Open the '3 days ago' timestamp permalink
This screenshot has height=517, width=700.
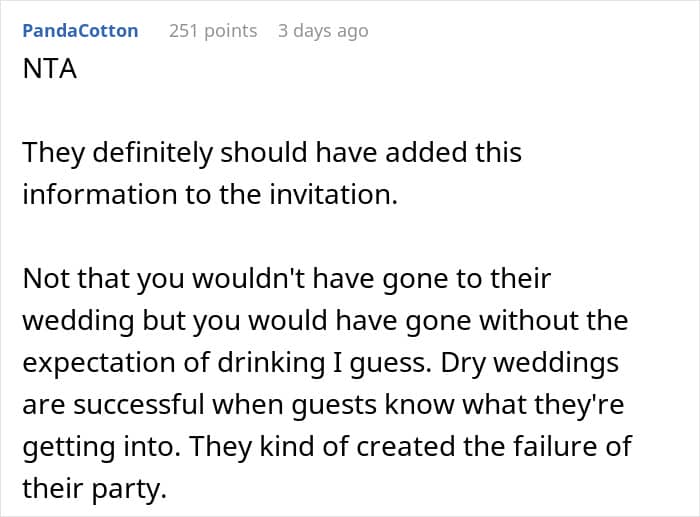(323, 31)
